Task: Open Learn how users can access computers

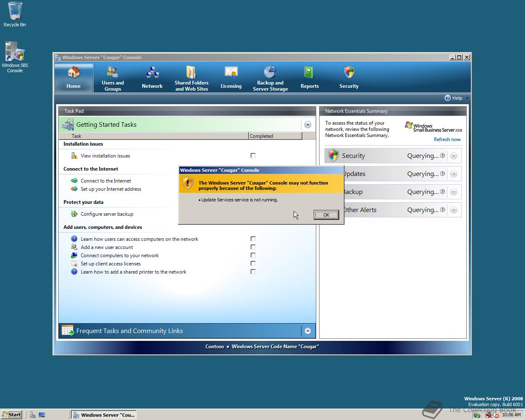Action: (x=139, y=239)
